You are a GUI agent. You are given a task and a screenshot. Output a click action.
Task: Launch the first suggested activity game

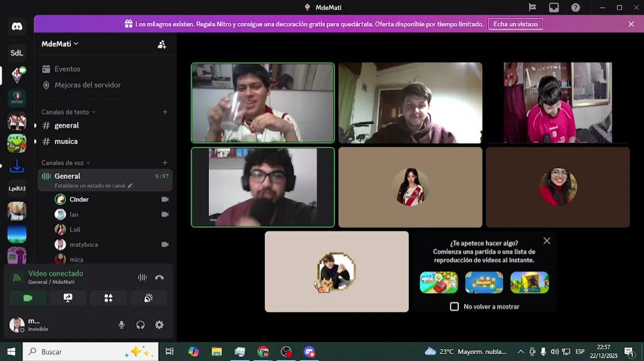(x=439, y=282)
